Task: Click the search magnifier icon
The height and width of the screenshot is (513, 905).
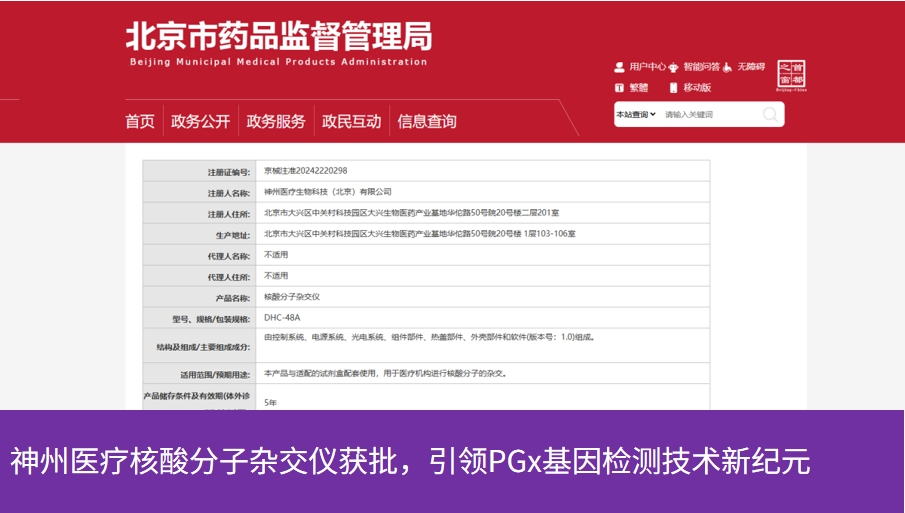Action: (x=770, y=114)
